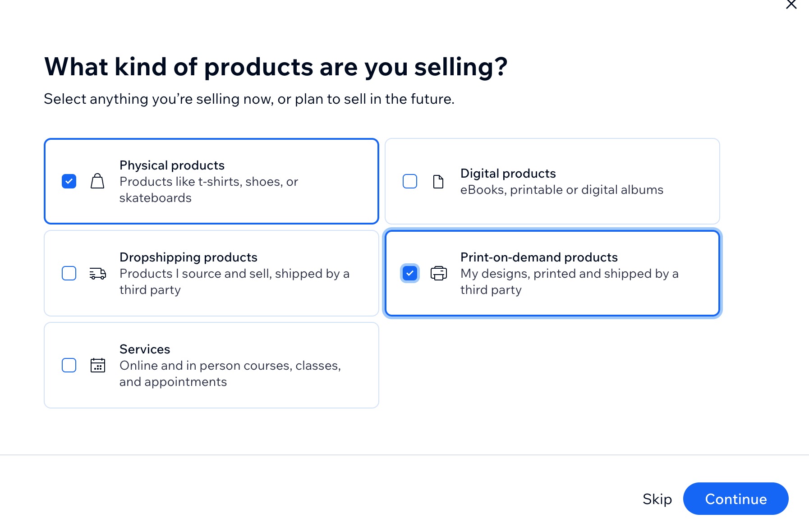This screenshot has width=809, height=532.
Task: Click the calendar icon beside Services
Action: (97, 365)
